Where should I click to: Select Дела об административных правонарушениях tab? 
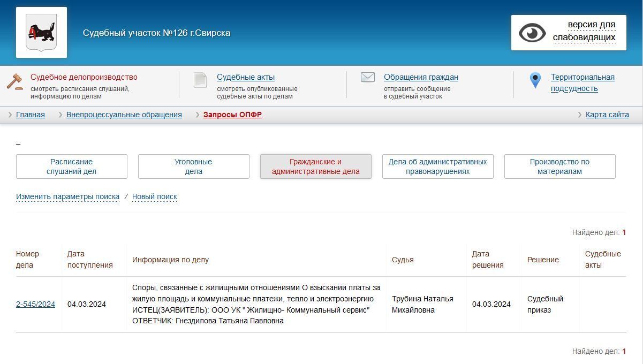coord(437,166)
